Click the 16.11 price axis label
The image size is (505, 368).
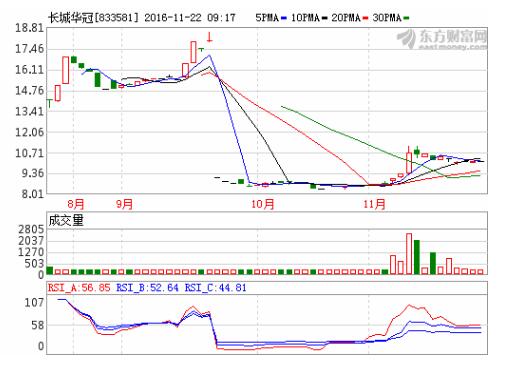(x=29, y=70)
